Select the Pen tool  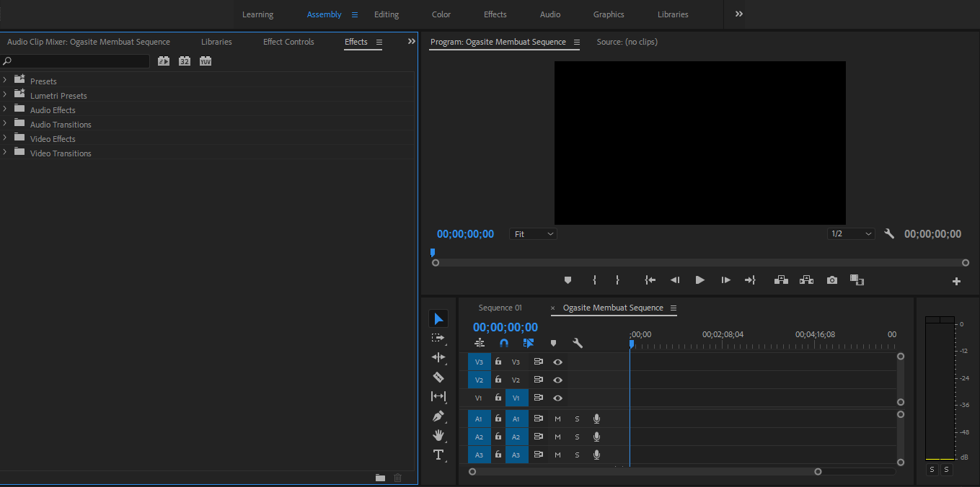tap(438, 416)
